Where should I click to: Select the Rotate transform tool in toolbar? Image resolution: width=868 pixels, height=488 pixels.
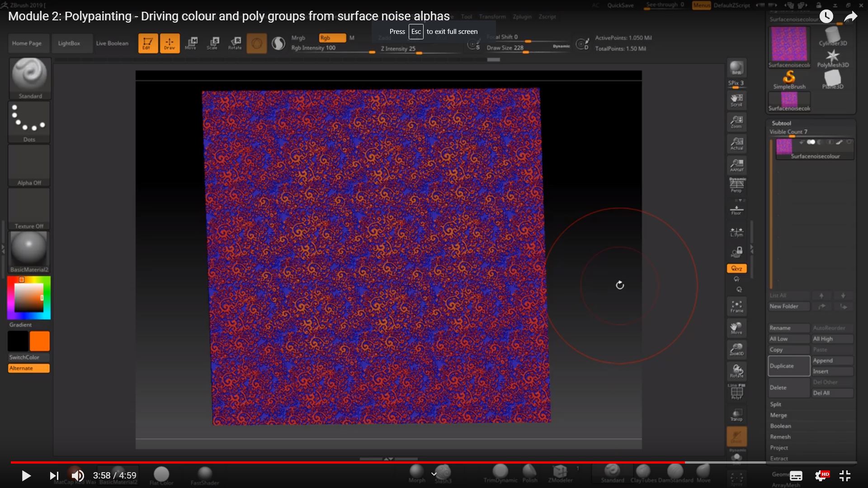click(x=235, y=43)
